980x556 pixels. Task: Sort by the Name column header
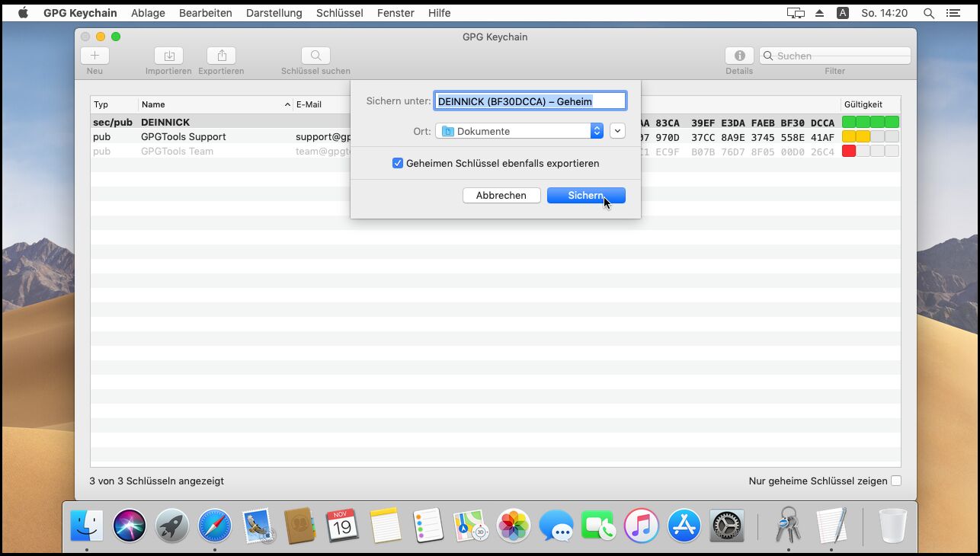[213, 104]
